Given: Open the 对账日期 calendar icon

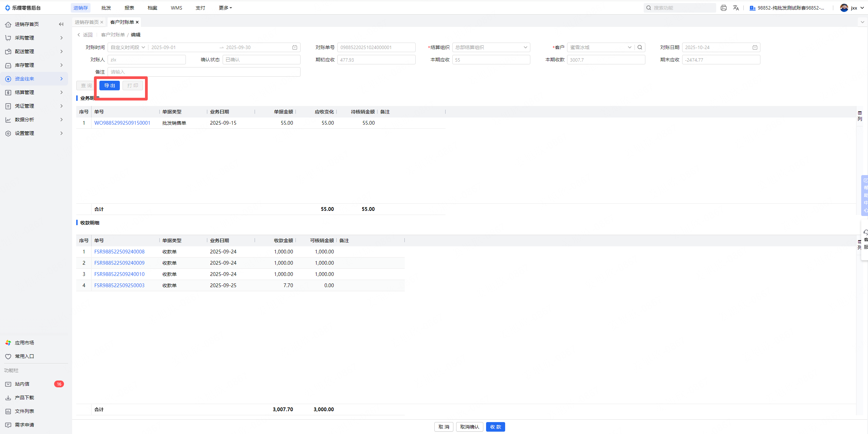Looking at the screenshot, I should coord(755,47).
